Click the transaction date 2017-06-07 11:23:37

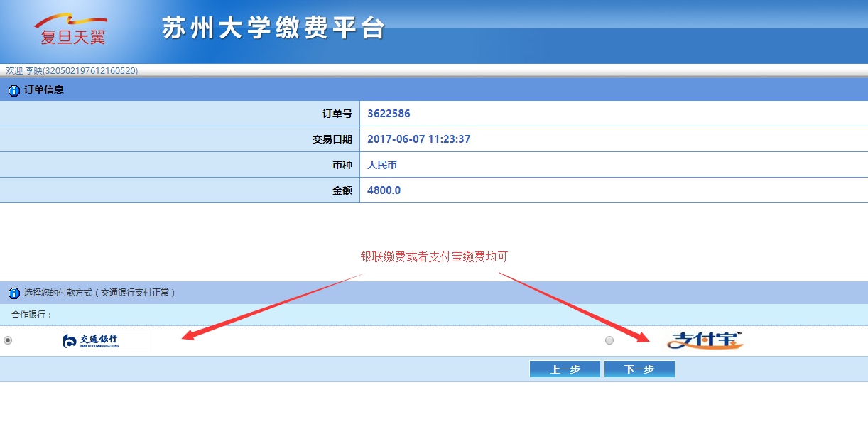coord(418,139)
